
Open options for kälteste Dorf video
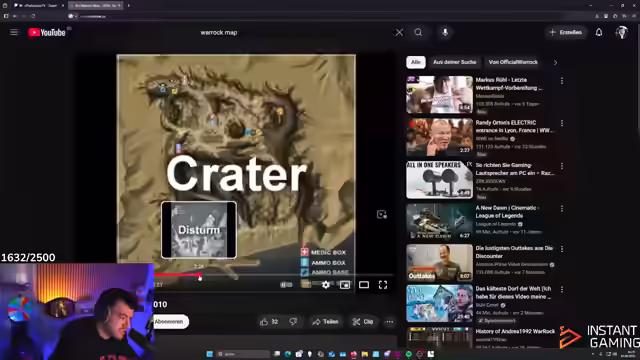tap(562, 289)
